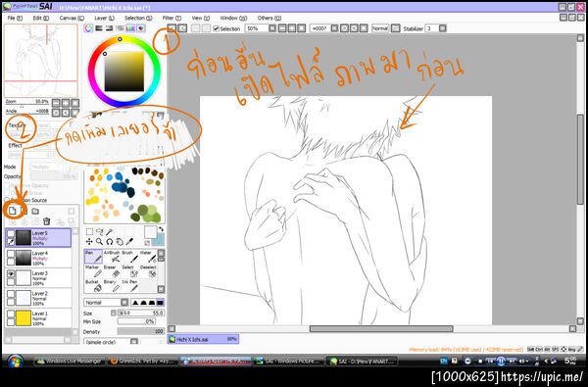This screenshot has height=387, width=588.
Task: Select the Eyedropper color picker tool
Action: [x=128, y=241]
